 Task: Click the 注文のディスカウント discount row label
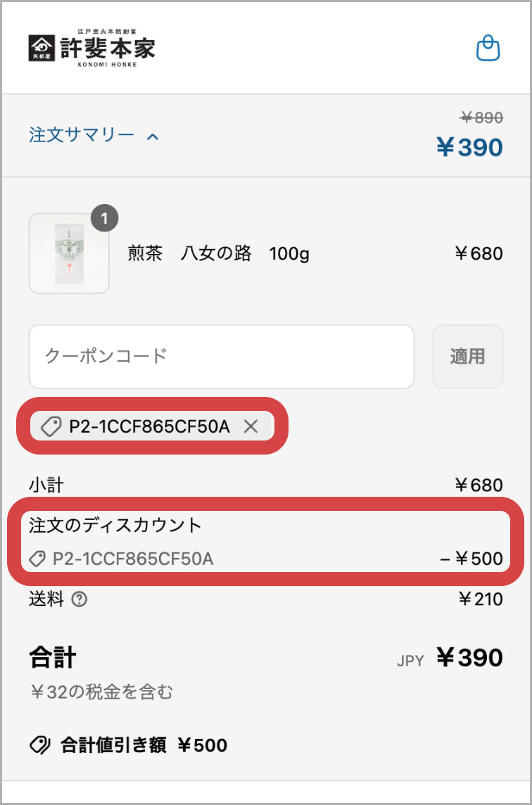point(115,525)
